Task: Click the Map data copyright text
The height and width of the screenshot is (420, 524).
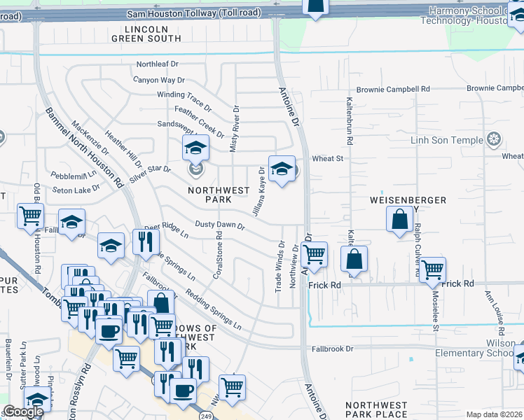Action: point(495,414)
